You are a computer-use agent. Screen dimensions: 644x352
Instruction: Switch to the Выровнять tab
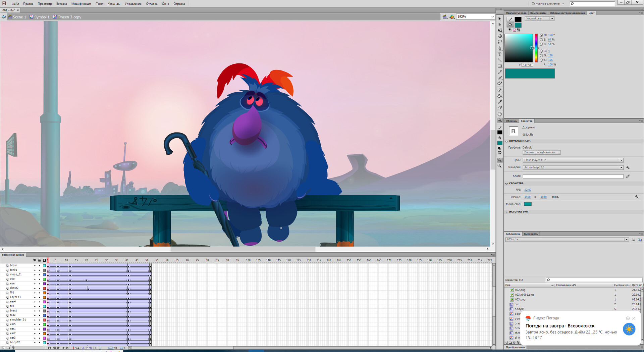pos(531,234)
